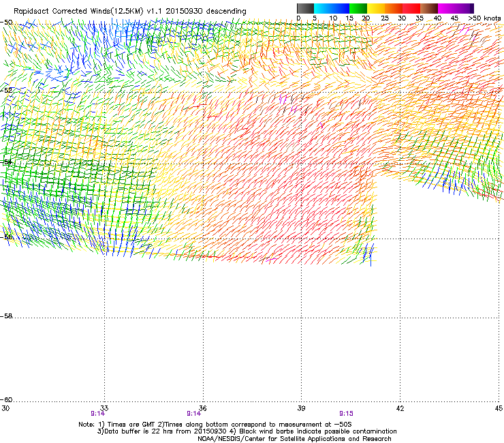The image size is (504, 443).
Task: Click the '42' longitude axis label
Action: 400,408
